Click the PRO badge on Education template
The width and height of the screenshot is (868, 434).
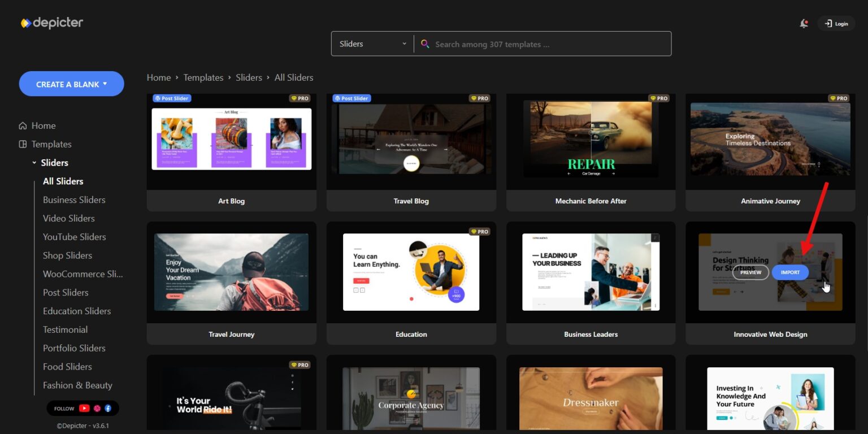[x=480, y=231]
